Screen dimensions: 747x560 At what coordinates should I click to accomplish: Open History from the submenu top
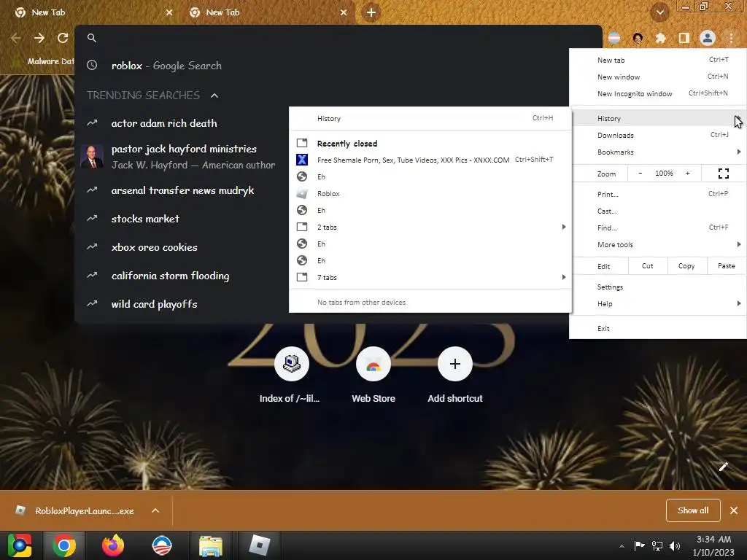click(430, 119)
